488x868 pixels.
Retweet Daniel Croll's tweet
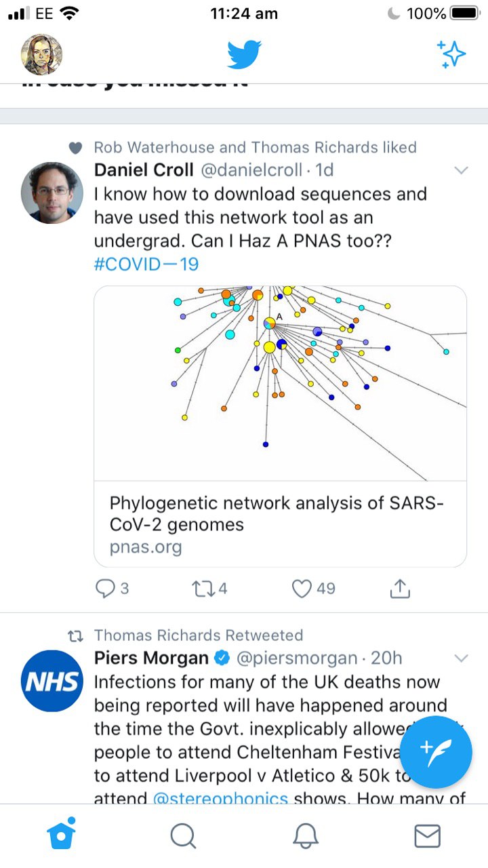(x=203, y=589)
